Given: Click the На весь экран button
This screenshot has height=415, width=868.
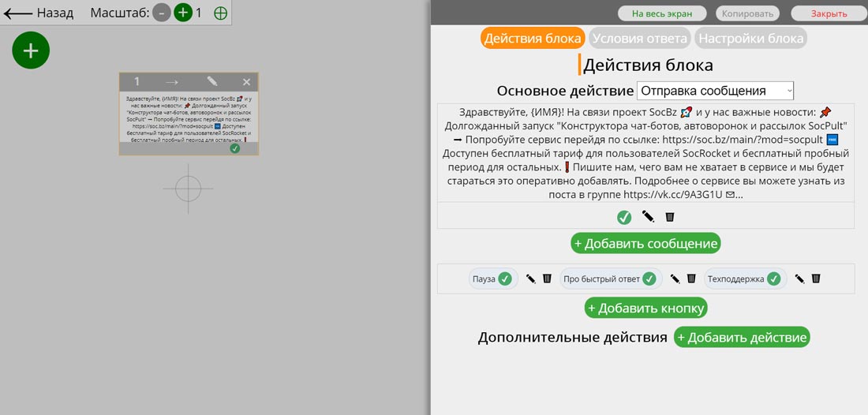Looking at the screenshot, I should pyautogui.click(x=662, y=14).
